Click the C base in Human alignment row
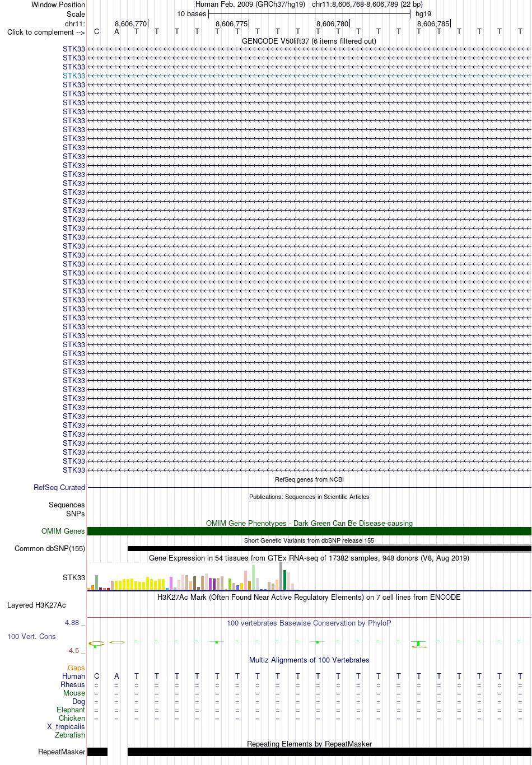 pos(96,676)
